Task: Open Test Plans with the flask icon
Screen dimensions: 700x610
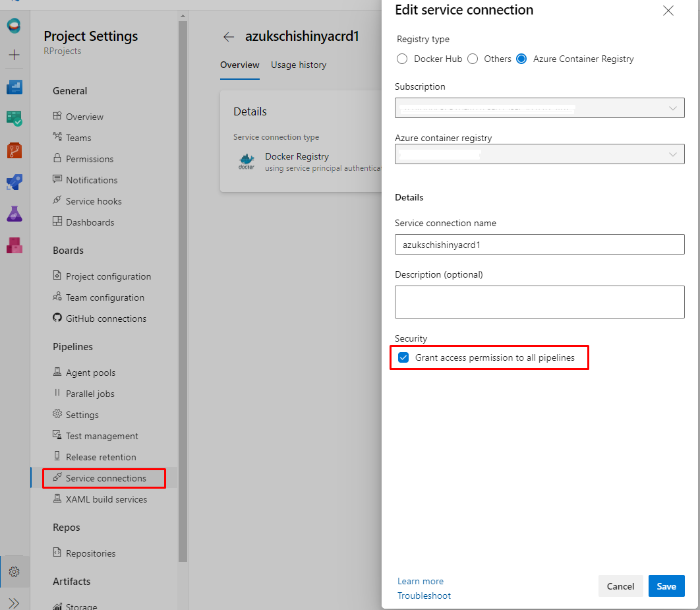Action: point(15,212)
